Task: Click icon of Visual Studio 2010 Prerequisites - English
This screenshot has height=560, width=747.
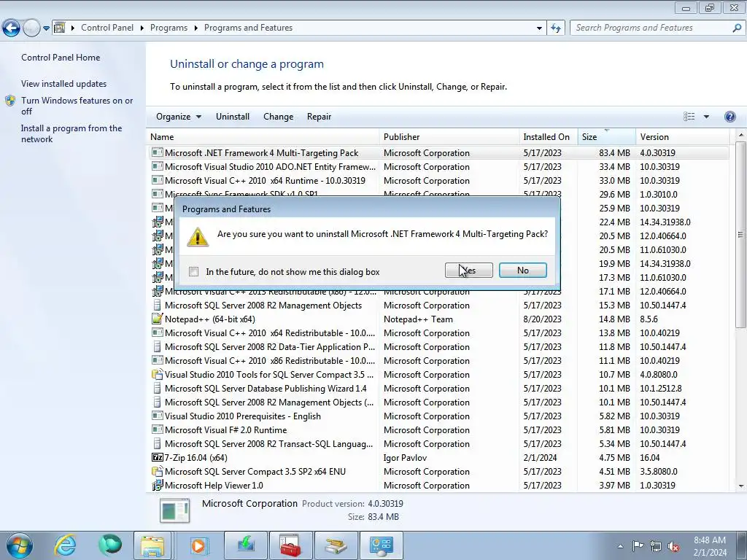Action: (158, 416)
